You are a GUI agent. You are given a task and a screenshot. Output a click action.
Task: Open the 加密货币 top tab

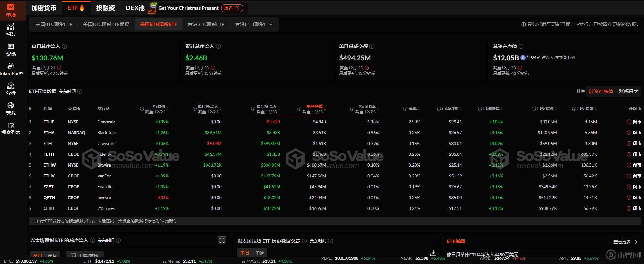44,8
